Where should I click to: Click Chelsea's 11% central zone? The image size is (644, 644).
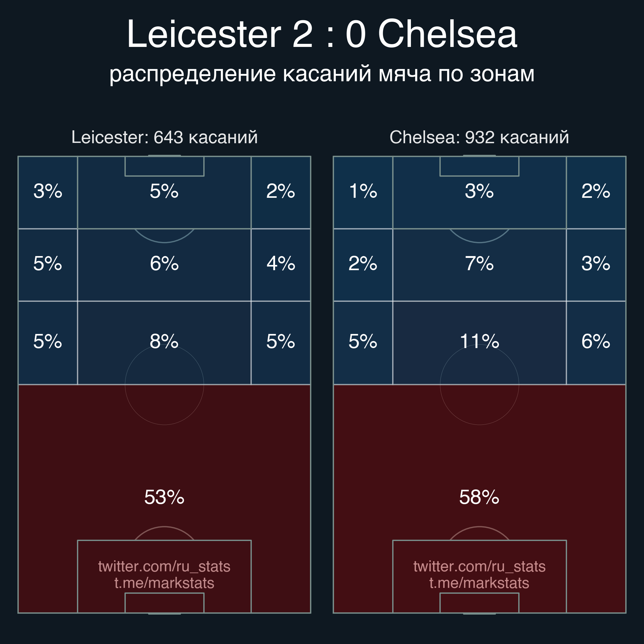coord(479,342)
